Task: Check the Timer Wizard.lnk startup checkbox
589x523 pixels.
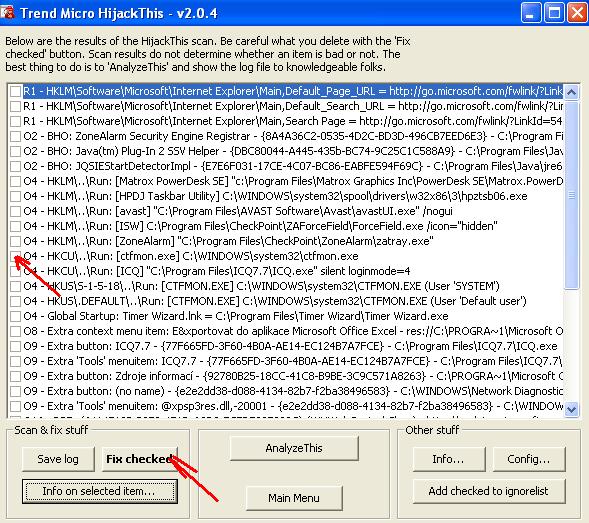Action: [x=15, y=316]
